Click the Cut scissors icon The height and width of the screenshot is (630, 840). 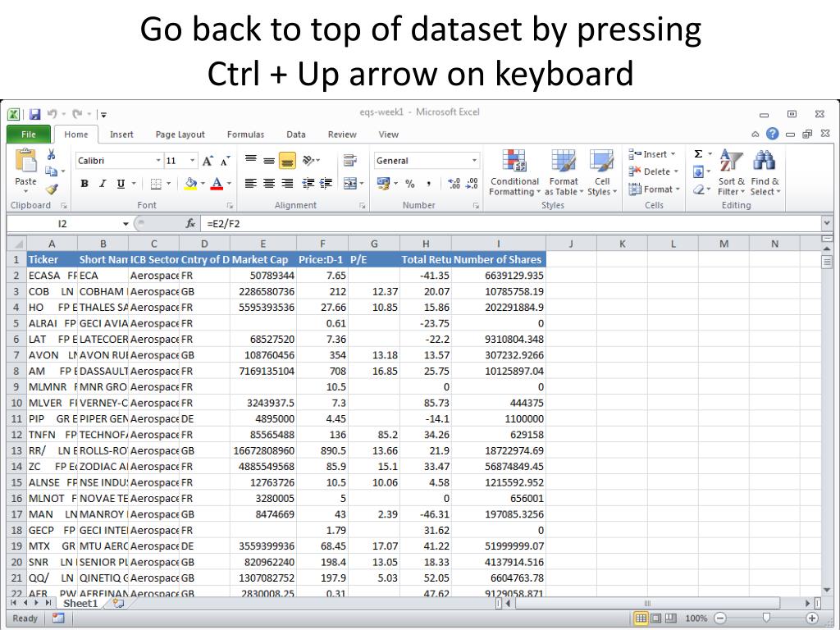pyautogui.click(x=52, y=155)
